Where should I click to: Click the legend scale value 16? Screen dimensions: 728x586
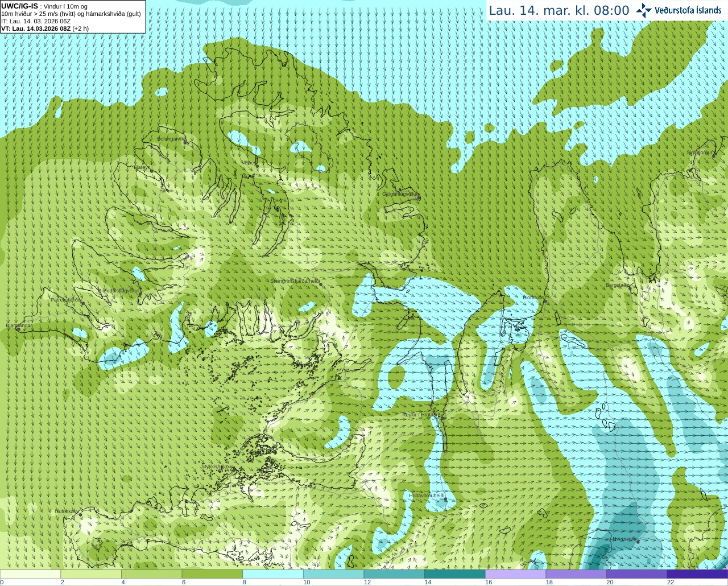coord(489,582)
